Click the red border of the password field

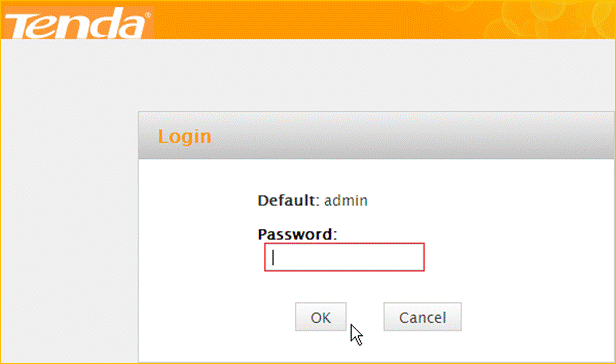click(x=344, y=244)
